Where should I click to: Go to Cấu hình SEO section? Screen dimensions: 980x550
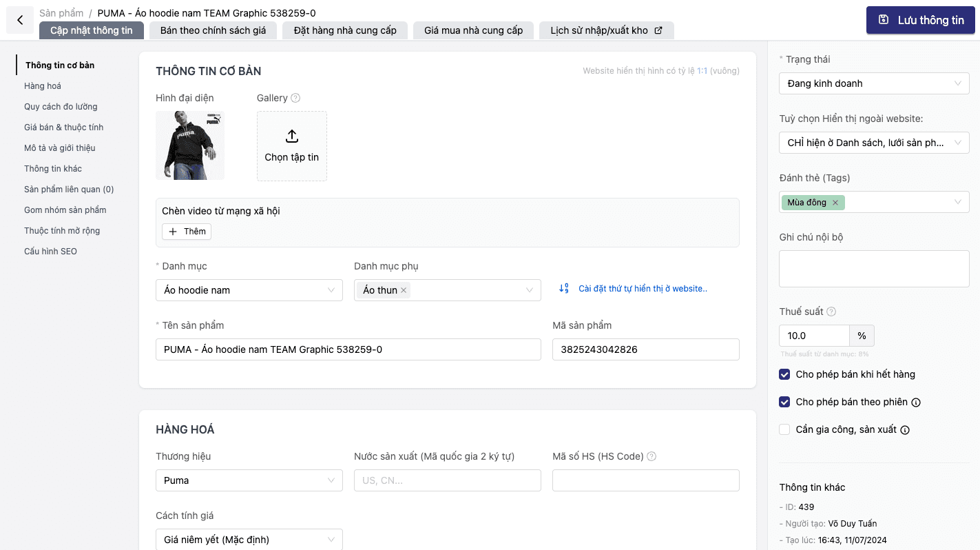(x=50, y=252)
